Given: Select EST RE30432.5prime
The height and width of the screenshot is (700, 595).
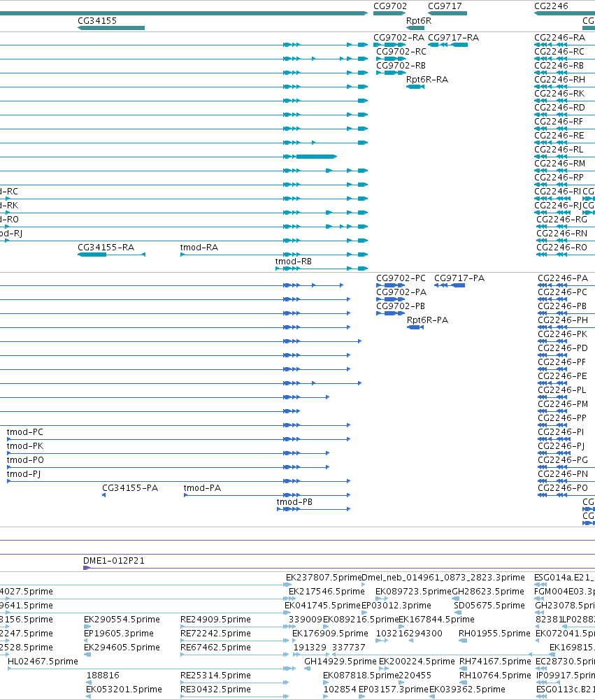Looking at the screenshot, I should (215, 690).
